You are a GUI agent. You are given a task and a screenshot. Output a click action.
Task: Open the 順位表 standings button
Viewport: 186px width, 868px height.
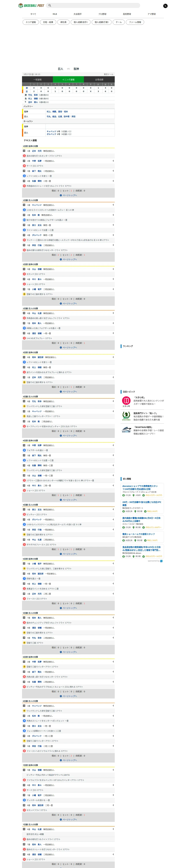coord(63,22)
